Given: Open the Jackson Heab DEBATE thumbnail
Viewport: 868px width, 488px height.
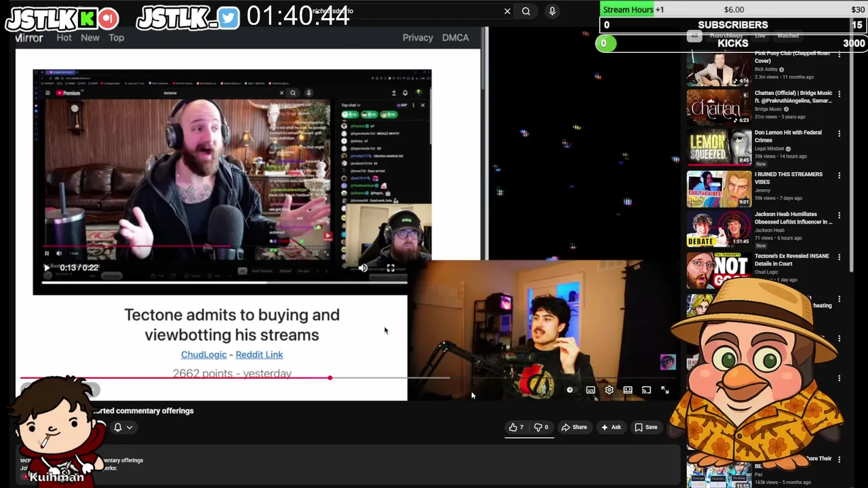Looking at the screenshot, I should point(719,229).
